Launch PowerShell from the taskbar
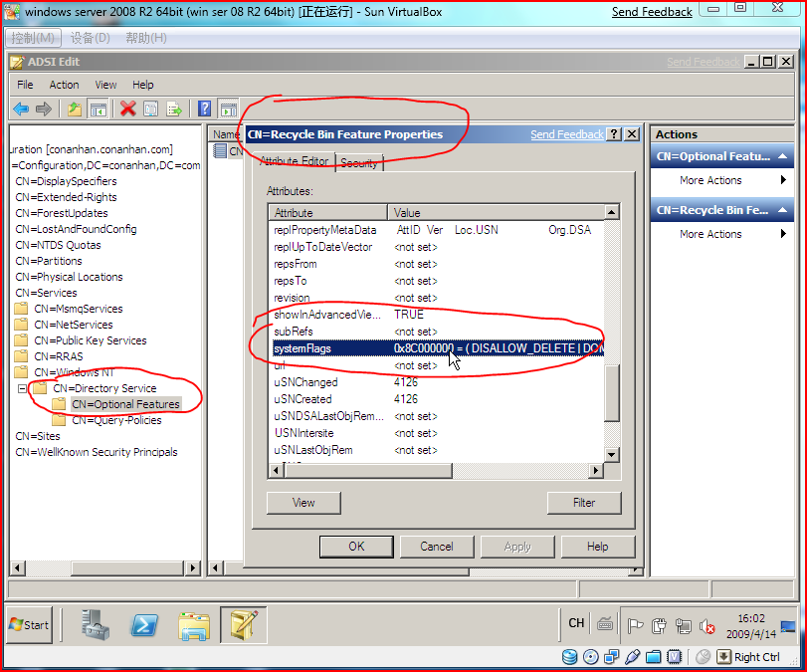 coord(143,625)
